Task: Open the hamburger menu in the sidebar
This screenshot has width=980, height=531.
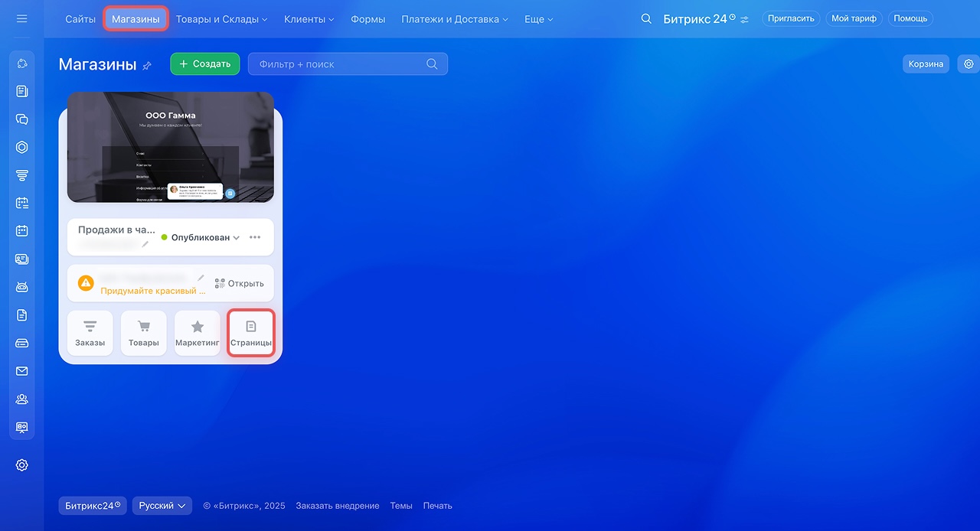Action: (x=21, y=18)
